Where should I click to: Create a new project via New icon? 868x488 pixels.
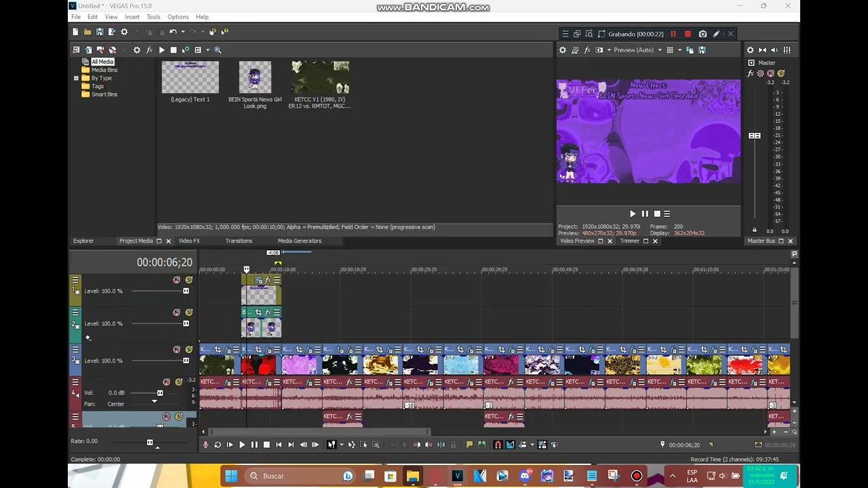tap(75, 32)
